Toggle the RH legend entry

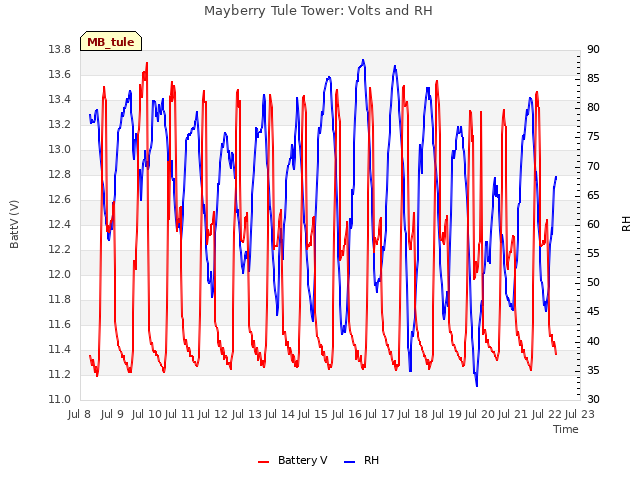[x=361, y=460]
